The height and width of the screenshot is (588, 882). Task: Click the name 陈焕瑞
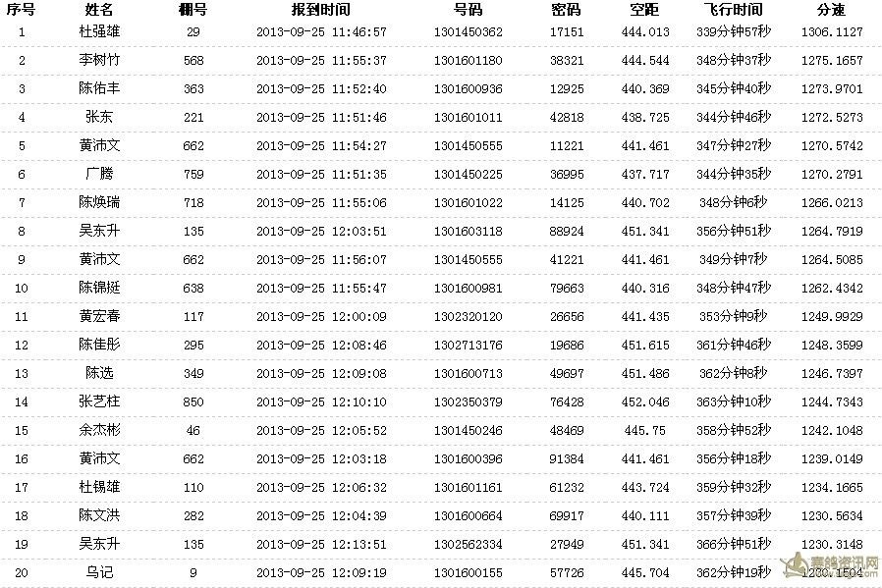point(99,203)
